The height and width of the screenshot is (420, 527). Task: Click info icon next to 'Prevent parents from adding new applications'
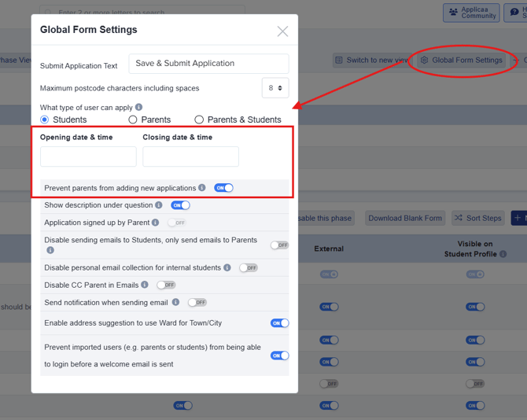202,188
